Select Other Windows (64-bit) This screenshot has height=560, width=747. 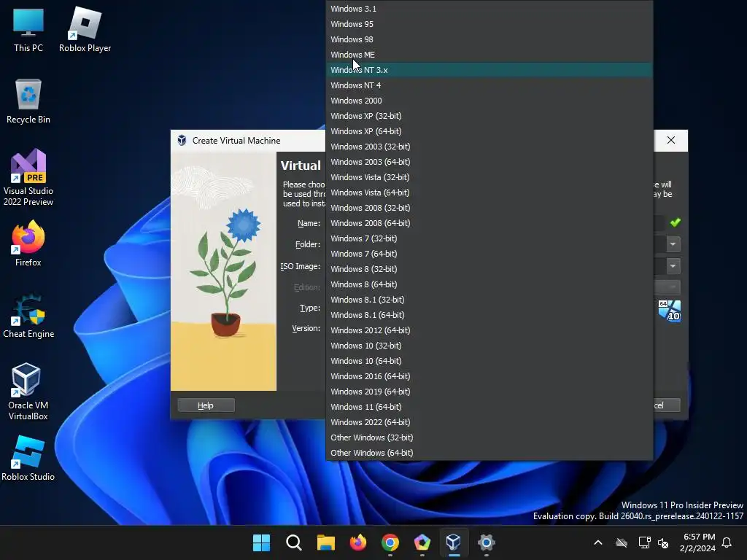tap(489, 453)
